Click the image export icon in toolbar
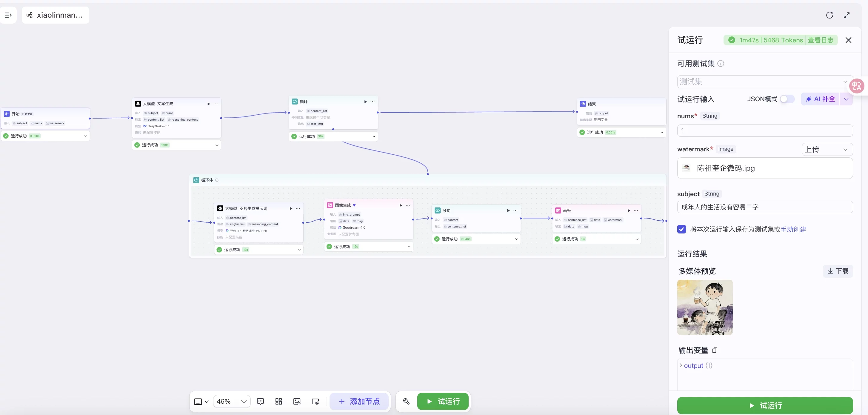The image size is (868, 415). (x=297, y=402)
